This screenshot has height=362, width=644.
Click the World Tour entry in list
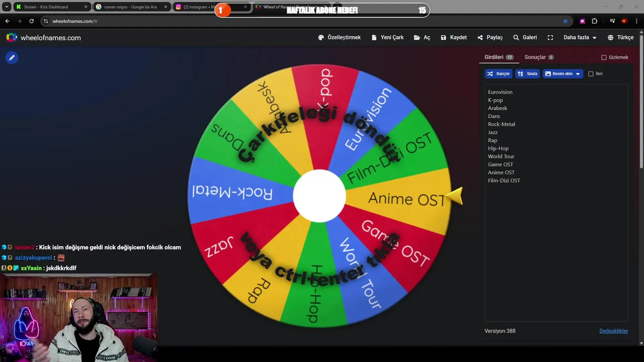501,156
